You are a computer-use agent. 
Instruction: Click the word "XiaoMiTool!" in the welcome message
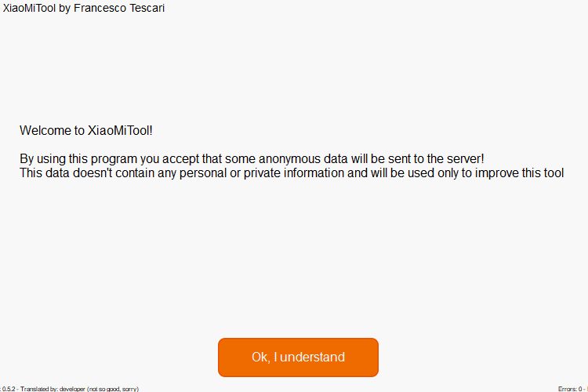pyautogui.click(x=120, y=130)
